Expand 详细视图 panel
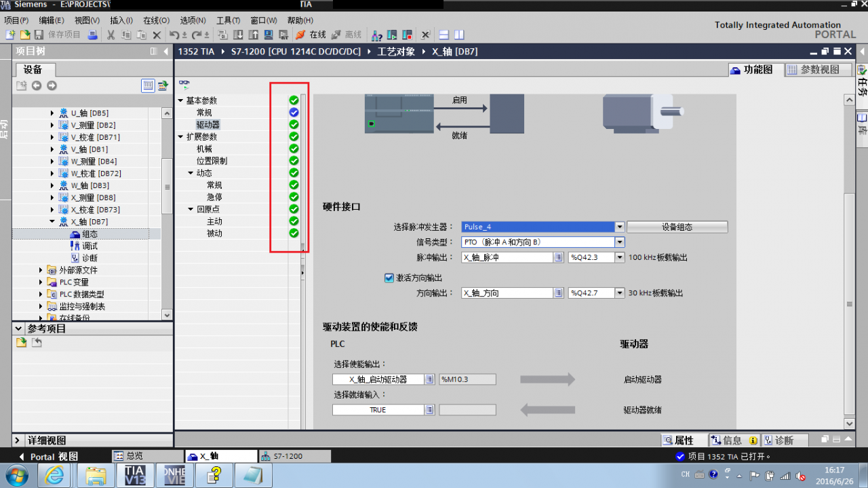868x488 pixels. tap(18, 440)
